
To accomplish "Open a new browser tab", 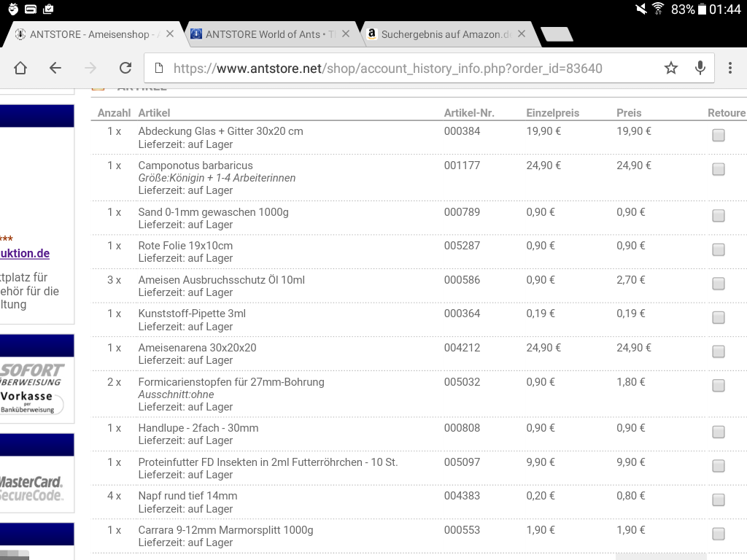I will pyautogui.click(x=556, y=34).
